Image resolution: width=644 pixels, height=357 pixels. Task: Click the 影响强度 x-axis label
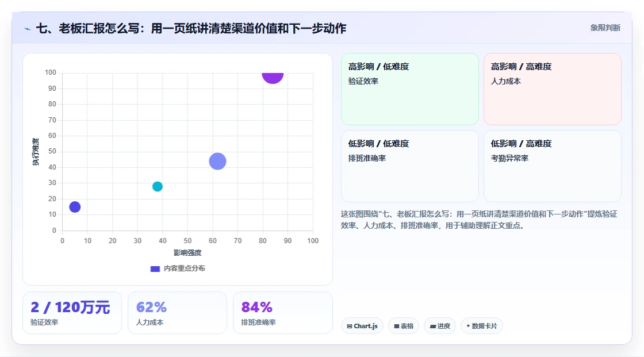187,252
